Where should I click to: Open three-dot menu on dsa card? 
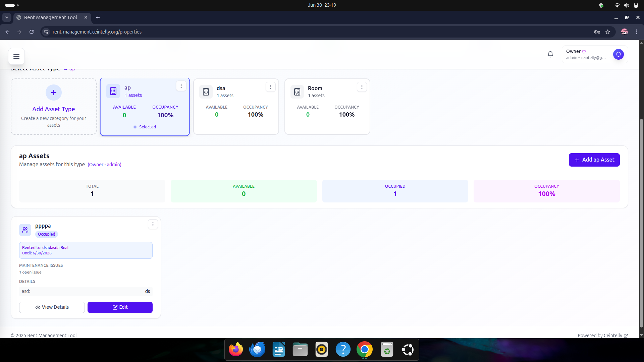click(x=271, y=87)
